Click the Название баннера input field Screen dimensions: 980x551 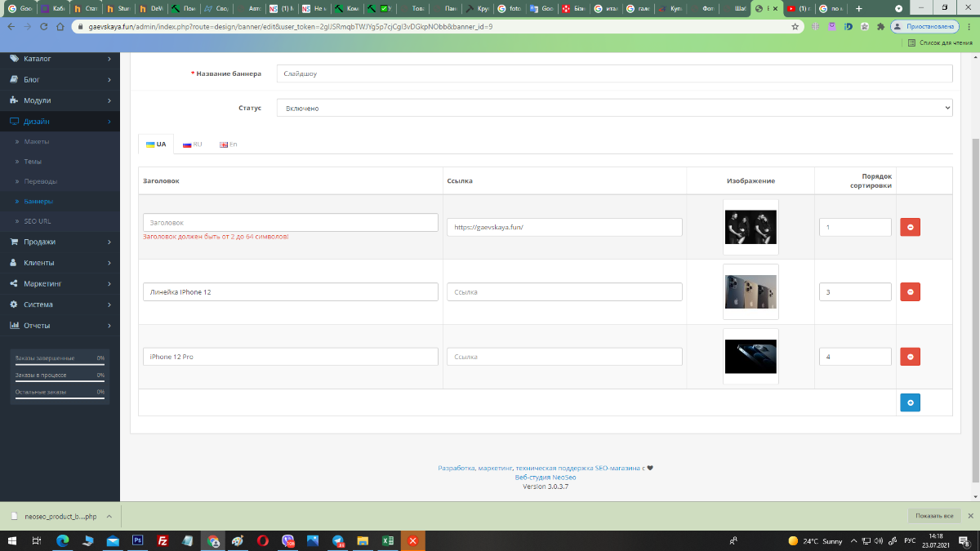tap(614, 73)
